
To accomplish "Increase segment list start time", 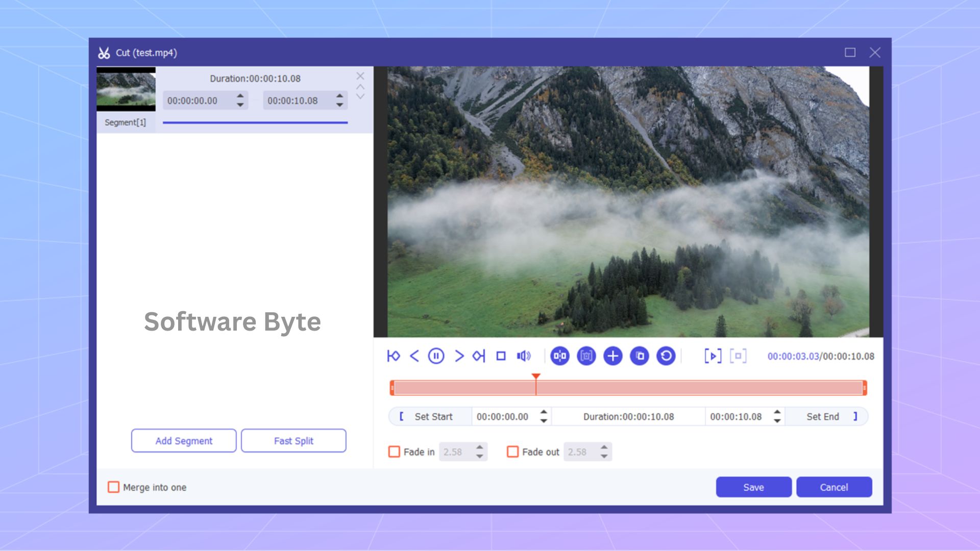I will [240, 96].
